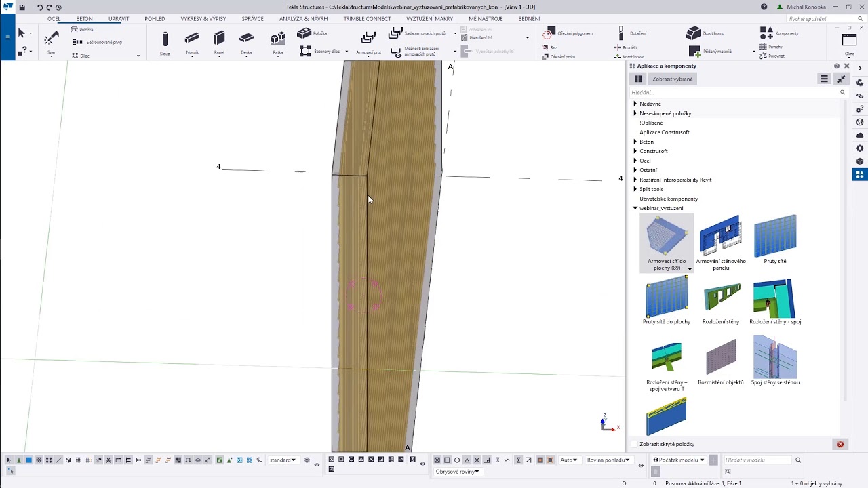The width and height of the screenshot is (868, 488).
Task: Select the Panel tool in ribbon
Action: tap(219, 43)
